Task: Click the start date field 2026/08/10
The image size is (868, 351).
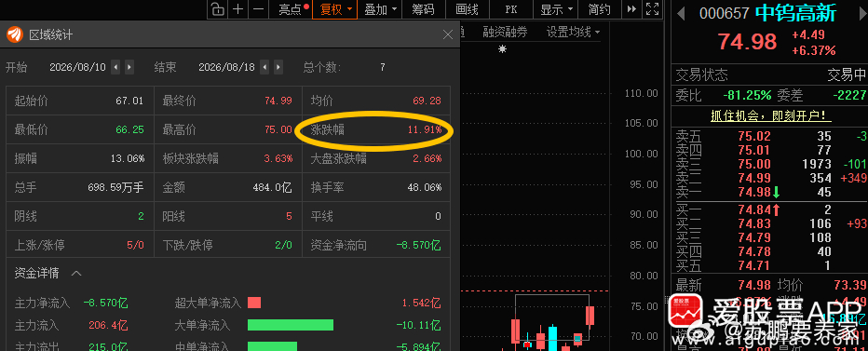Action: 77,68
